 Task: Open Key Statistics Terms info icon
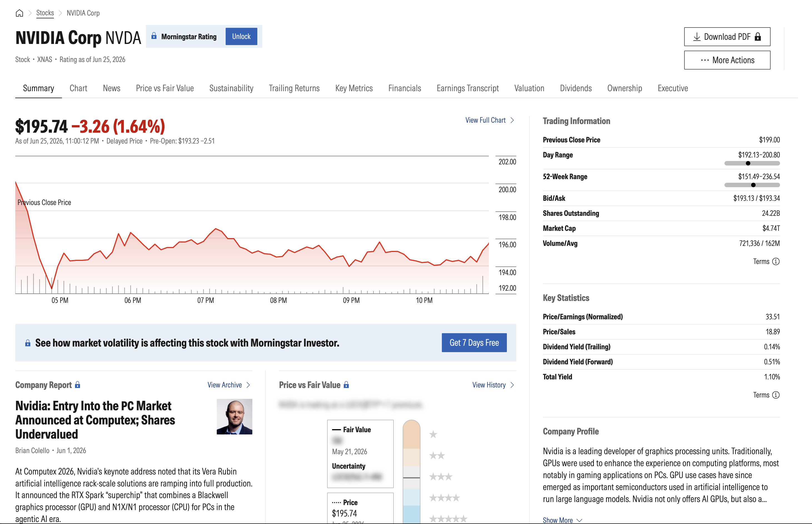[x=776, y=395]
